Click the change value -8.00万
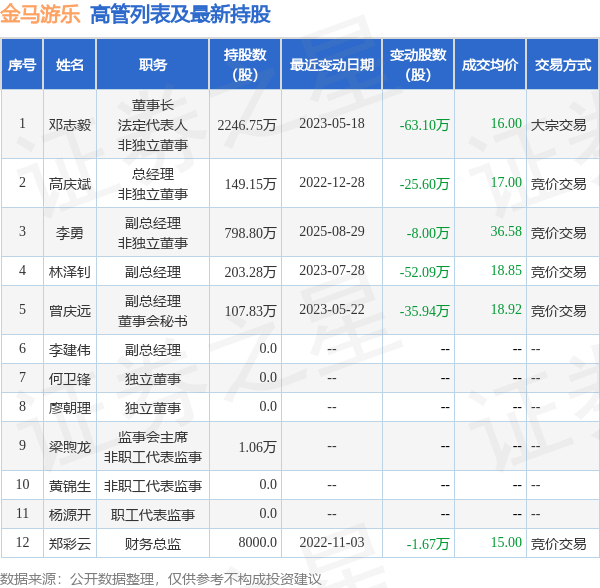The height and width of the screenshot is (588, 600). [428, 233]
